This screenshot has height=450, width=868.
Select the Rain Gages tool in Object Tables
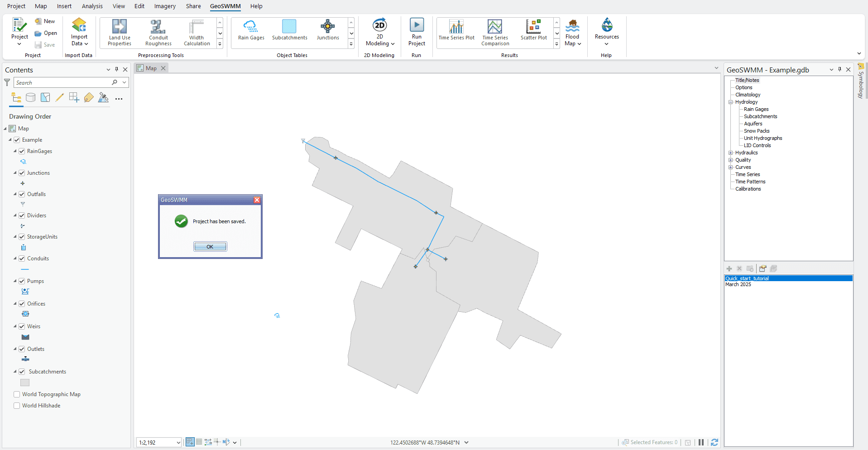click(250, 32)
